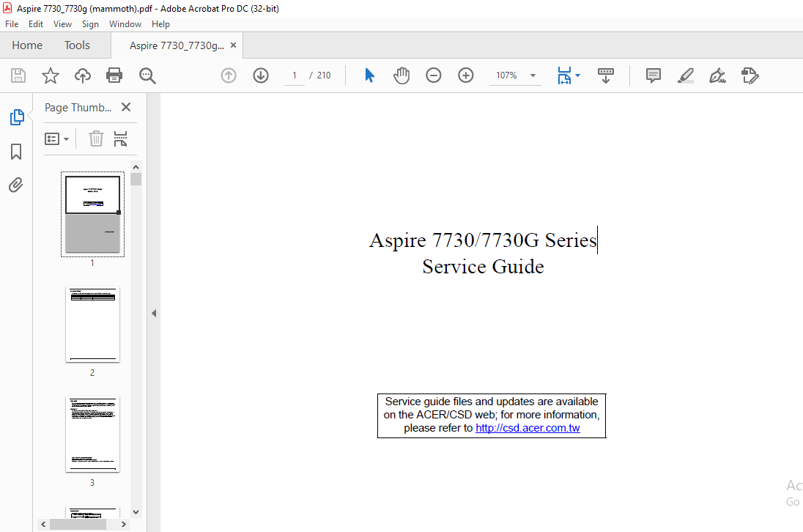
Task: Click the Edit PDF stamp icon
Action: point(750,75)
